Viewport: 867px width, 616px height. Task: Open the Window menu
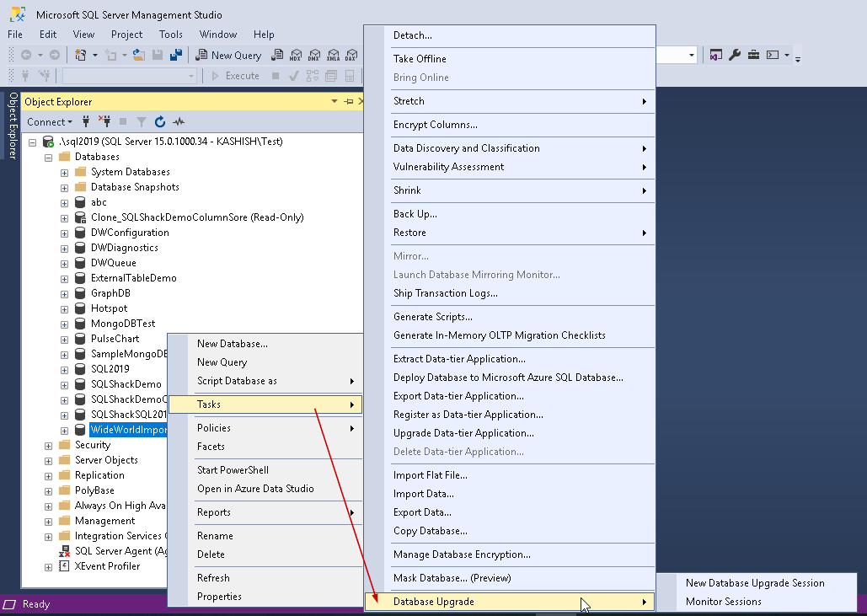click(x=218, y=35)
